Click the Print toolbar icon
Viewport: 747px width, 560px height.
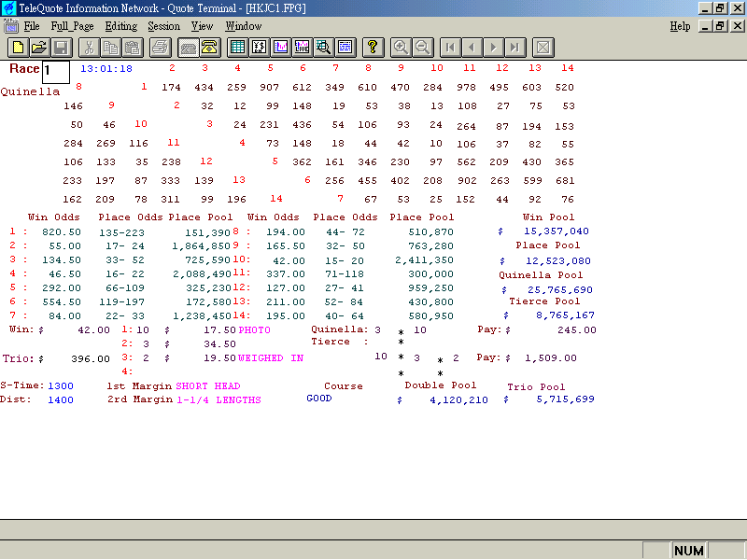[160, 48]
